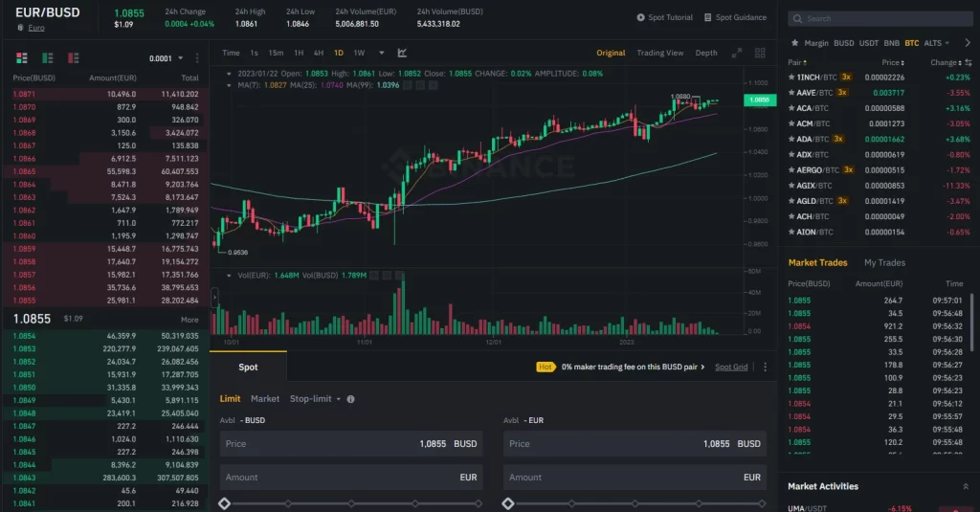The height and width of the screenshot is (512, 980).
Task: Open order book more options menu
Action: tap(197, 58)
